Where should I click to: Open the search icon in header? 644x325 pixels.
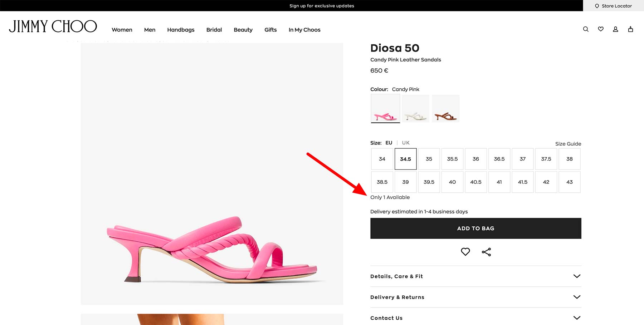[586, 29]
